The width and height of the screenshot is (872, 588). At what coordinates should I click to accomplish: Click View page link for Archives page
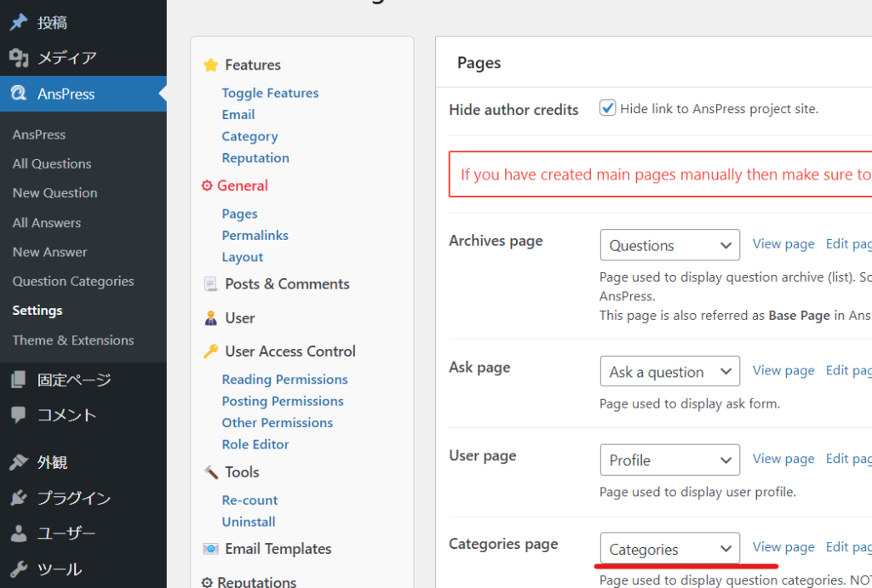coord(783,244)
